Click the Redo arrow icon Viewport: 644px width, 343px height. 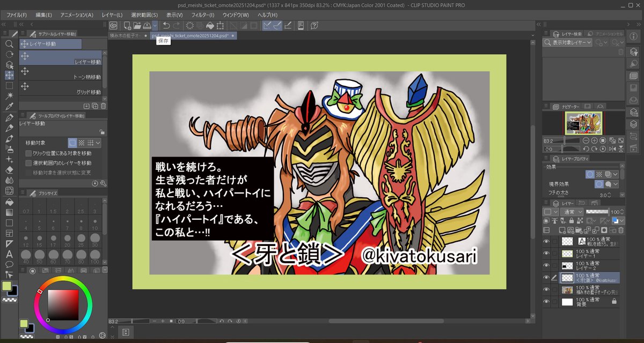coord(177,25)
